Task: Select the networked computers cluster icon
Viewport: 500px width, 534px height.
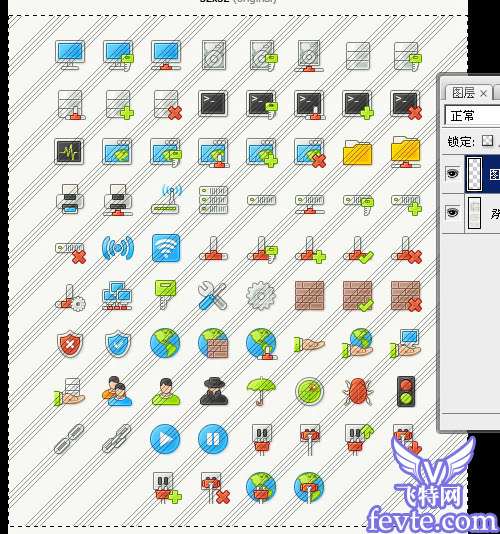Action: 118,296
